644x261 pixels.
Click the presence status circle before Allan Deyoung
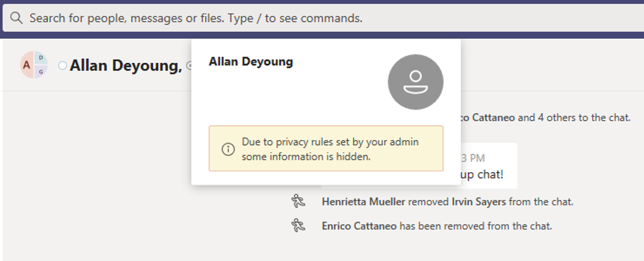pos(62,65)
